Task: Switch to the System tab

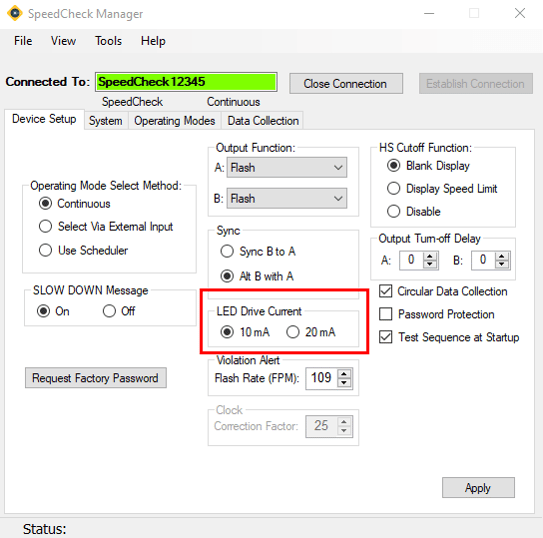Action: (x=106, y=121)
